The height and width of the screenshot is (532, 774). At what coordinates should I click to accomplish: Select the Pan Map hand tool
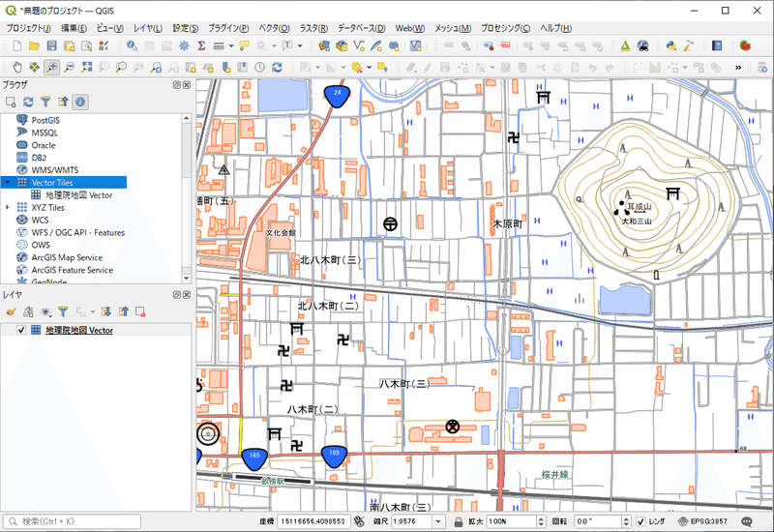click(16, 67)
